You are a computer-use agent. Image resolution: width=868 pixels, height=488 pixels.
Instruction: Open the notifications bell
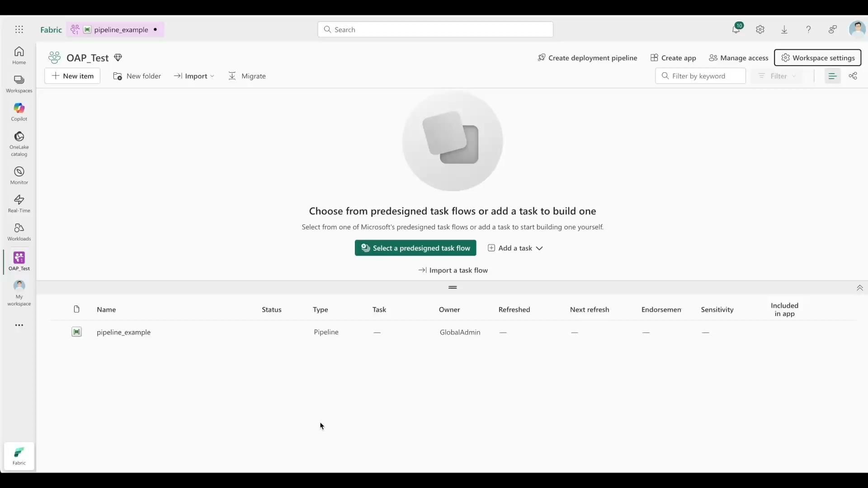[x=736, y=29]
